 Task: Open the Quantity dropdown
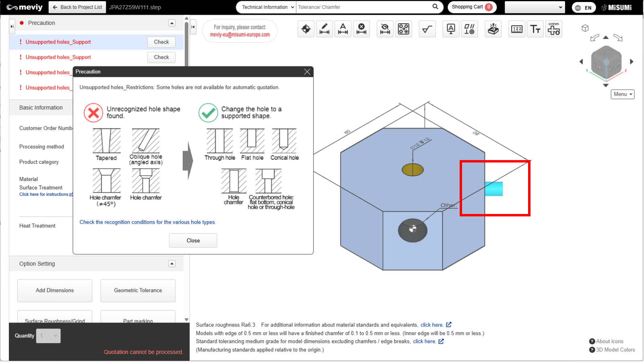(x=48, y=336)
